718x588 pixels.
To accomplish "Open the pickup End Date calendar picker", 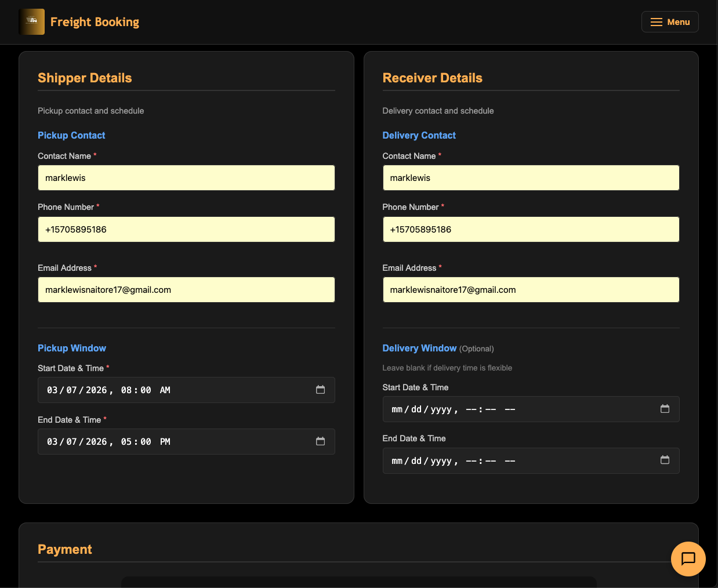I will pyautogui.click(x=320, y=441).
